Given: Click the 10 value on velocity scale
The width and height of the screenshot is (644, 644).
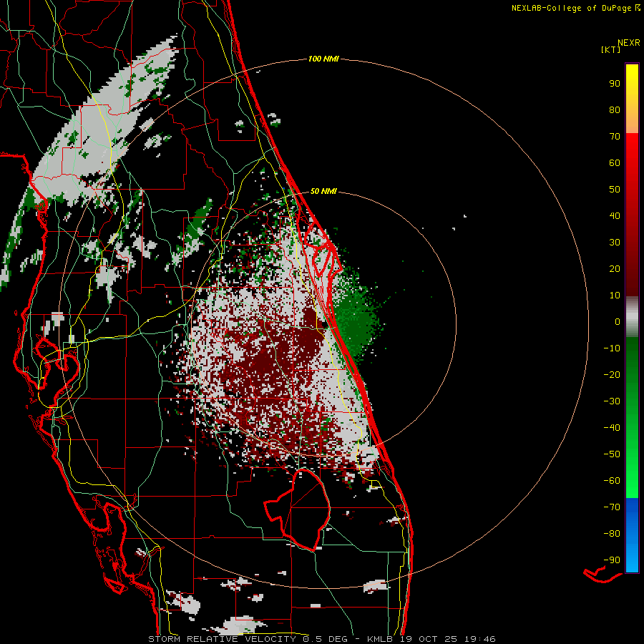Looking at the screenshot, I should point(615,296).
